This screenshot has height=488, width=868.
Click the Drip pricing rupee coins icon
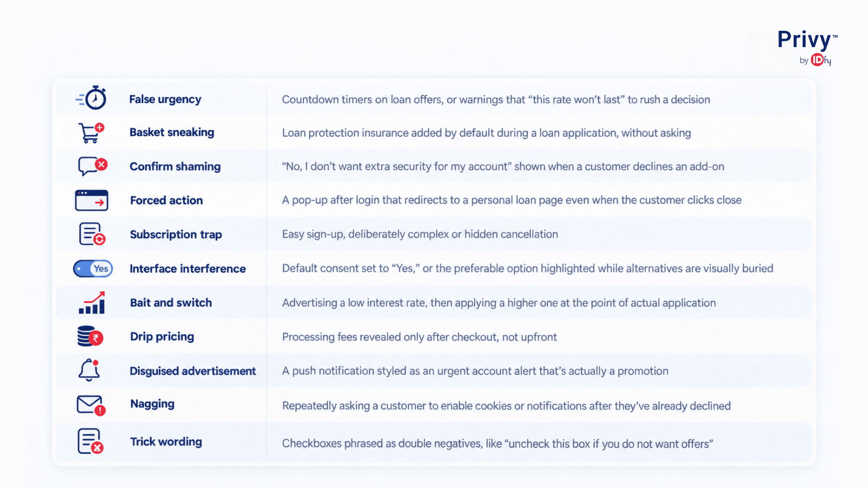pyautogui.click(x=90, y=336)
